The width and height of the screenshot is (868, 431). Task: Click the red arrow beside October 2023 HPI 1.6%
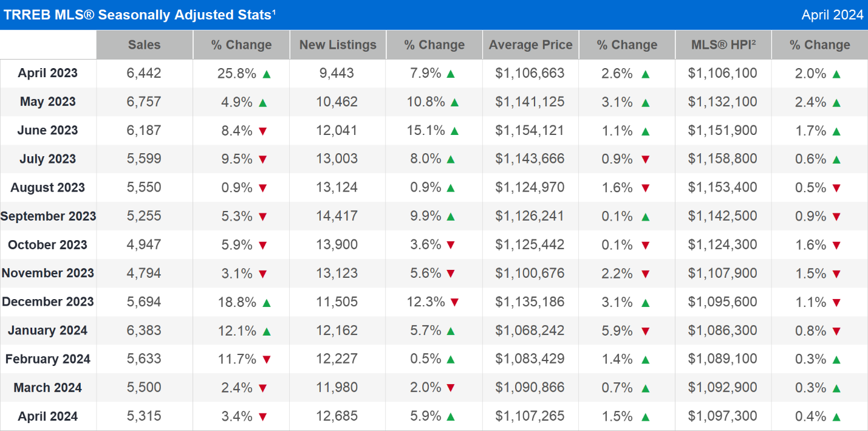[x=836, y=246]
